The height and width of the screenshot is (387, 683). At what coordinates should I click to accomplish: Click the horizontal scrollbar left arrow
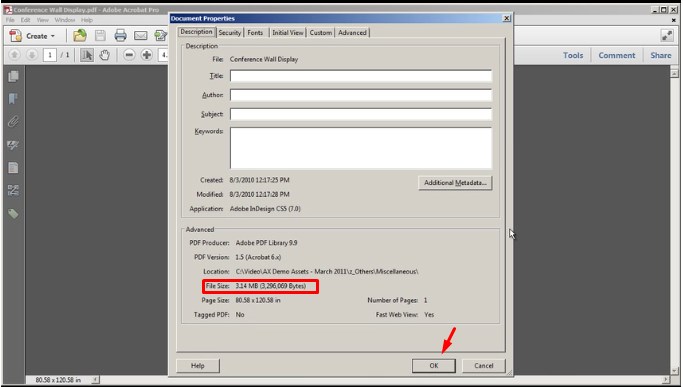[x=95, y=380]
